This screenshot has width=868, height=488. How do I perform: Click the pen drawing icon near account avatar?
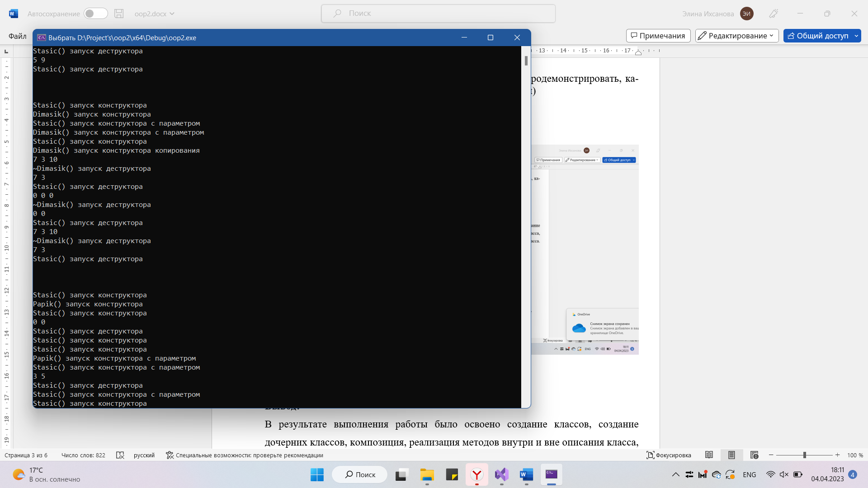774,14
